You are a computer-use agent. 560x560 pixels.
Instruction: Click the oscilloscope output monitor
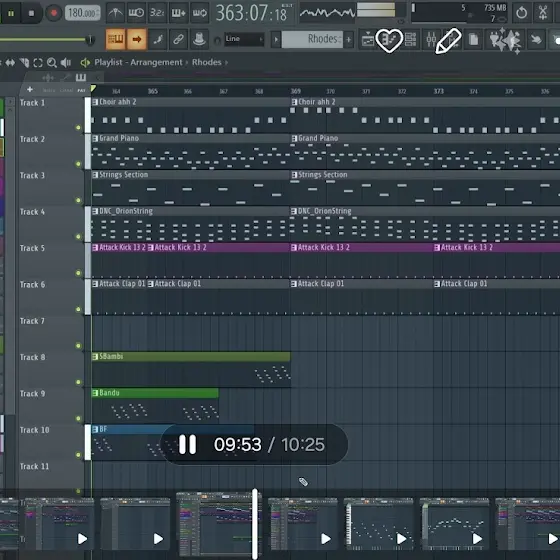pos(327,13)
